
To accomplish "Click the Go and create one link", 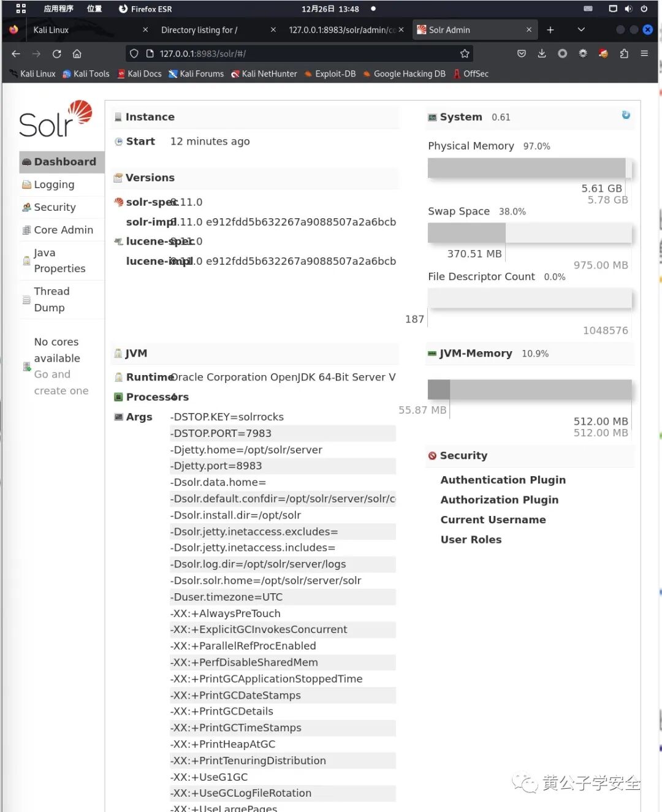I will tap(61, 382).
